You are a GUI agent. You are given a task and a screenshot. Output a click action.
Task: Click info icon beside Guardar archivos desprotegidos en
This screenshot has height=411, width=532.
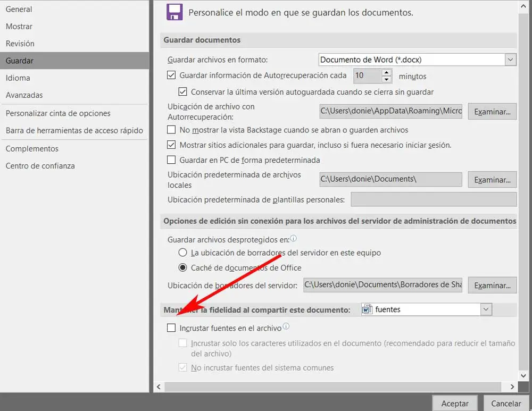[x=294, y=238]
